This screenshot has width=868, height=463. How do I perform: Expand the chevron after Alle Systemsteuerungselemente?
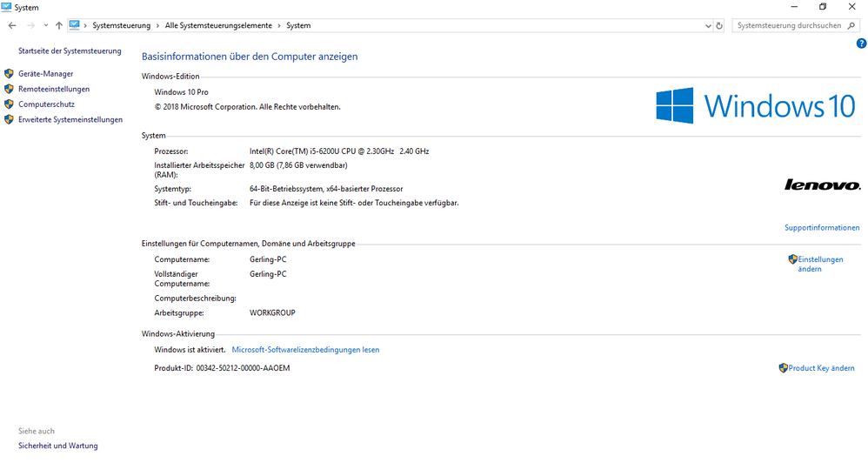pos(278,25)
